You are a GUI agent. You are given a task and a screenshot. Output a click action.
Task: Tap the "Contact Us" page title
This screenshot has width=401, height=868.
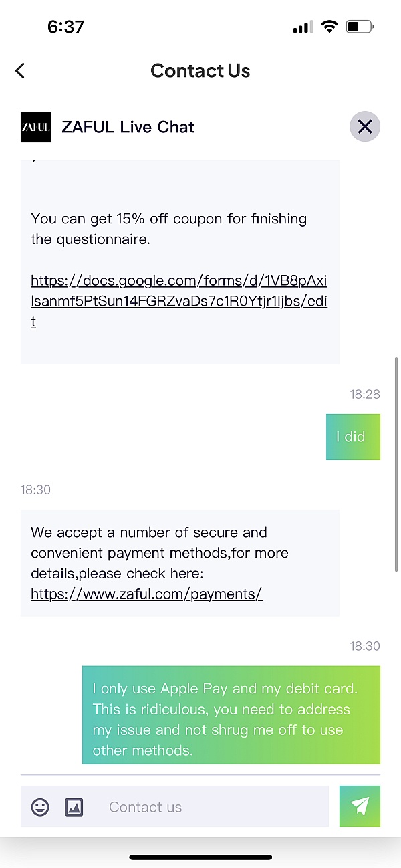tap(200, 71)
